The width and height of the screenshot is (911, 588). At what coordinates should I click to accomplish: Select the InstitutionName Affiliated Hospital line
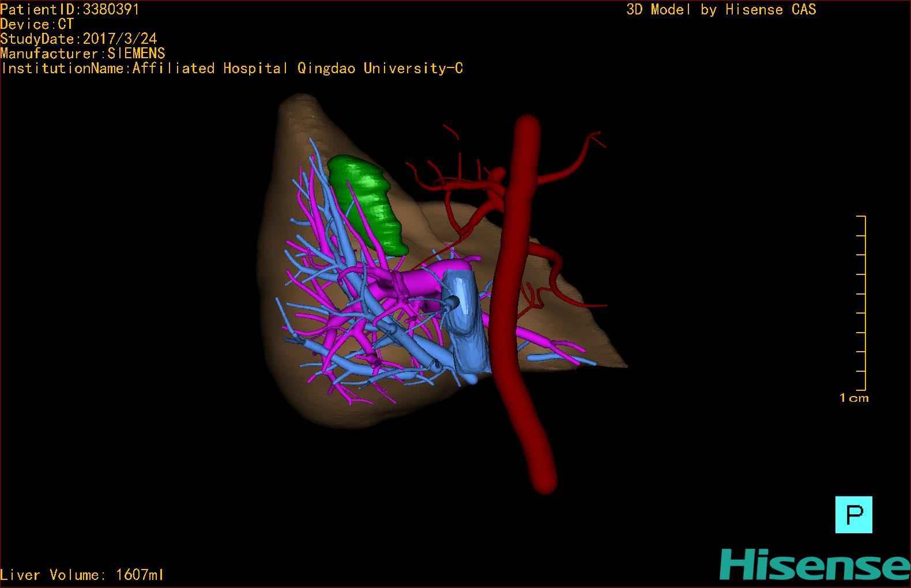coord(232,68)
